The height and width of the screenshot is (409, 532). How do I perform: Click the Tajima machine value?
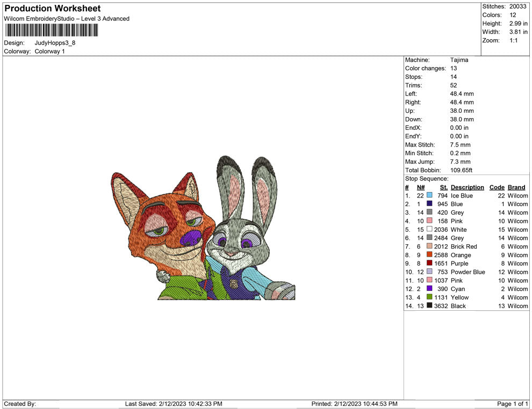(x=459, y=60)
